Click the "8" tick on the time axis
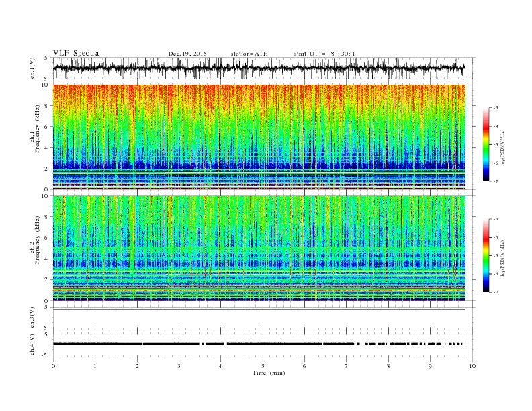The width and height of the screenshot is (532, 411). tap(388, 366)
